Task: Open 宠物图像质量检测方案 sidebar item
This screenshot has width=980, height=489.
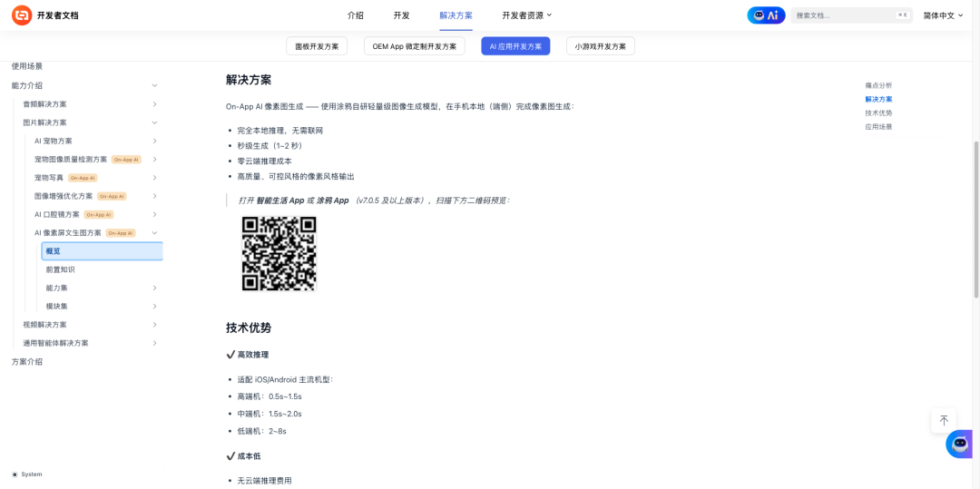Action: click(x=71, y=160)
